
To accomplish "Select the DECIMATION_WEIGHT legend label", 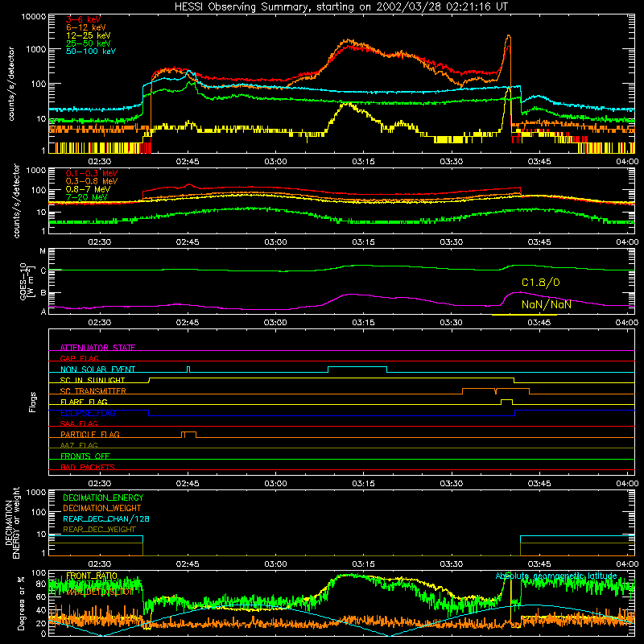I will coord(102,509).
